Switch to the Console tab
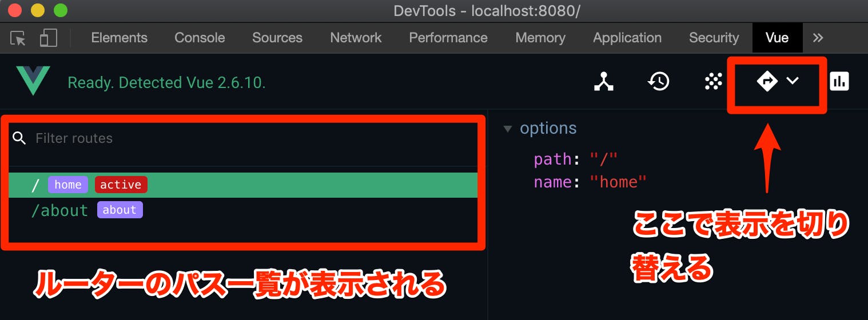Viewport: 868px width, 320px height. (200, 38)
